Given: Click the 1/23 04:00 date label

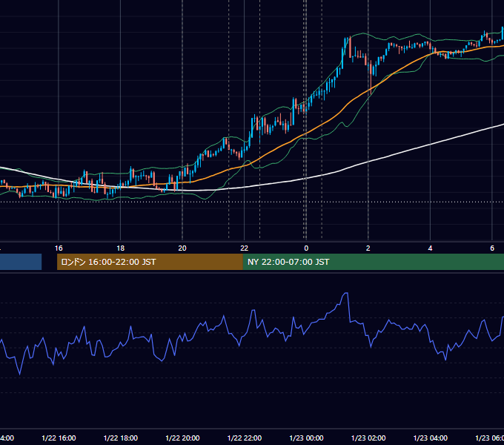Looking at the screenshot, I should point(431,438).
